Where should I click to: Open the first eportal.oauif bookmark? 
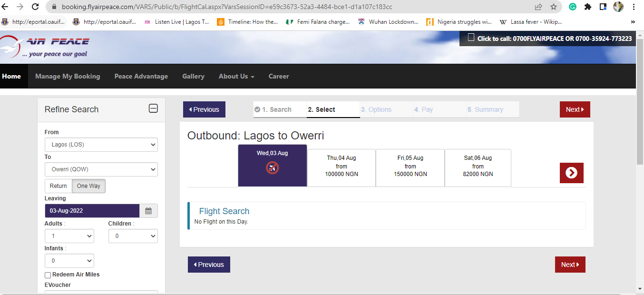33,22
